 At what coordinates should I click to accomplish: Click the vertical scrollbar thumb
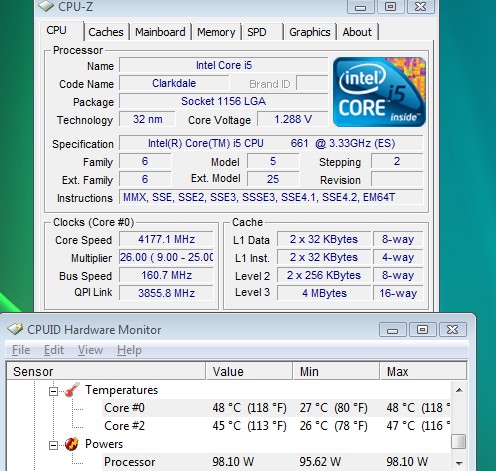pos(459,441)
